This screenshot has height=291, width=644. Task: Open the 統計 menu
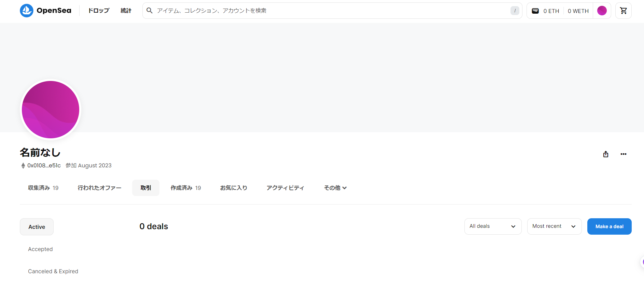pyautogui.click(x=126, y=11)
